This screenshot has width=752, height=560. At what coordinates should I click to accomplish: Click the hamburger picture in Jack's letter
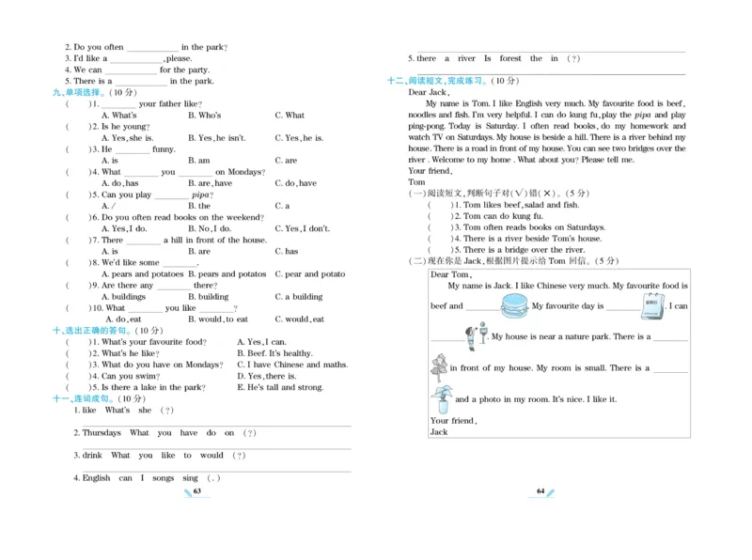[515, 305]
